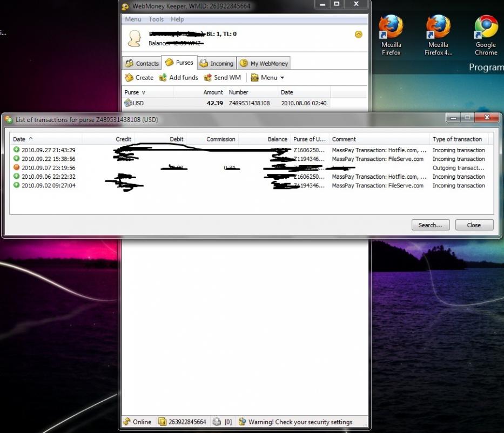The image size is (504, 433).
Task: Click Add funds in the toolbar
Action: (x=179, y=77)
